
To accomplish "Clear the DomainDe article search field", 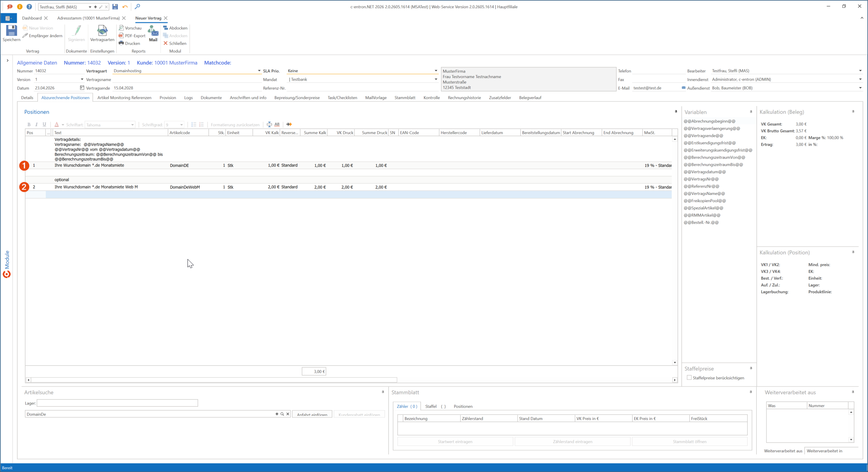I will pos(288,414).
